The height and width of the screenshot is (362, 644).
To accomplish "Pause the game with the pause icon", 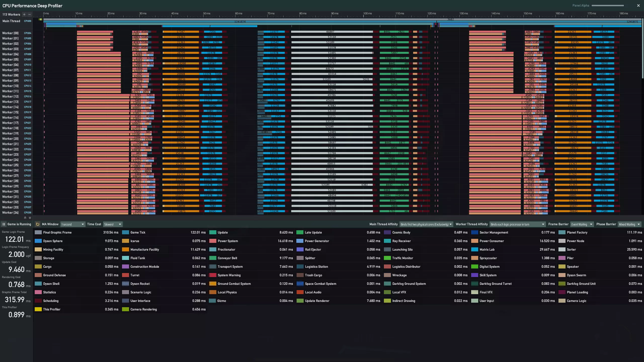I will 4,224.
